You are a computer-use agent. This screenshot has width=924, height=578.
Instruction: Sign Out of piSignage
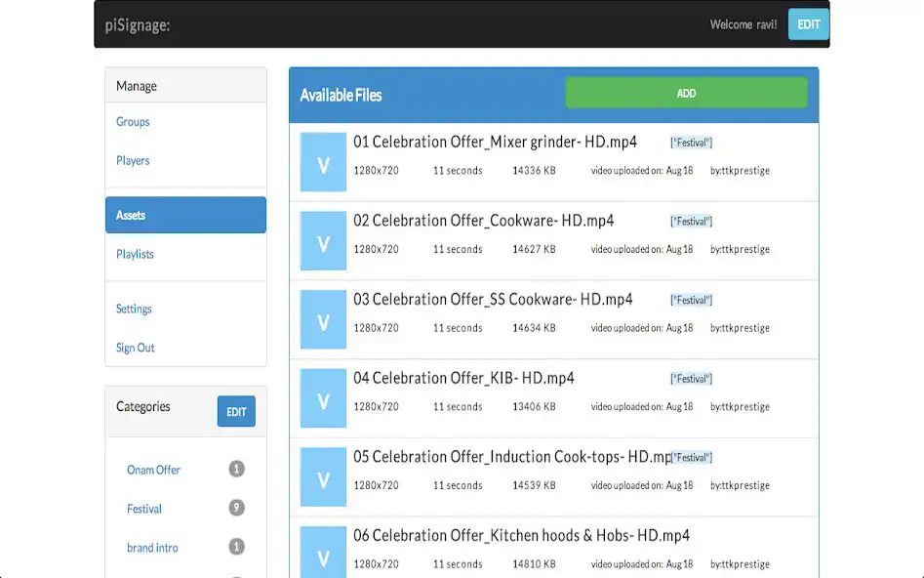(x=136, y=348)
